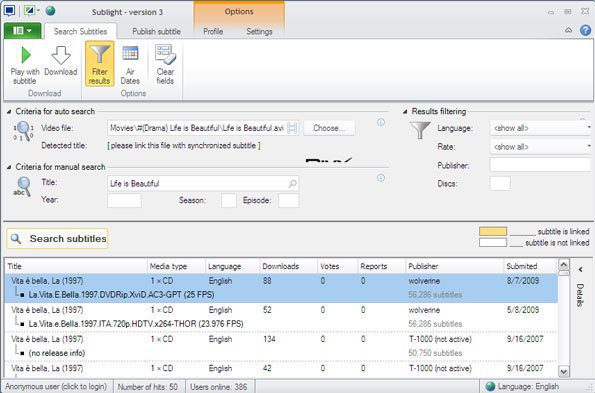Sort results by Media type column
The width and height of the screenshot is (595, 393).
tap(176, 266)
